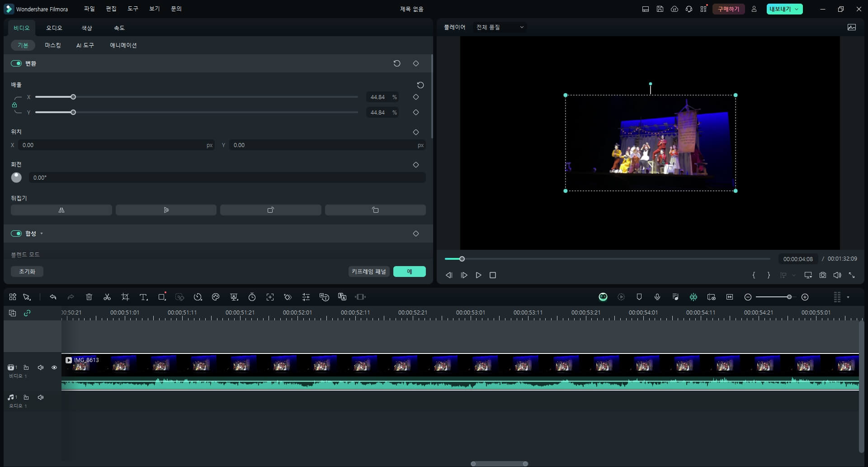Switch to the 오디오 tab
Screen dimensions: 868x467
pyautogui.click(x=54, y=28)
